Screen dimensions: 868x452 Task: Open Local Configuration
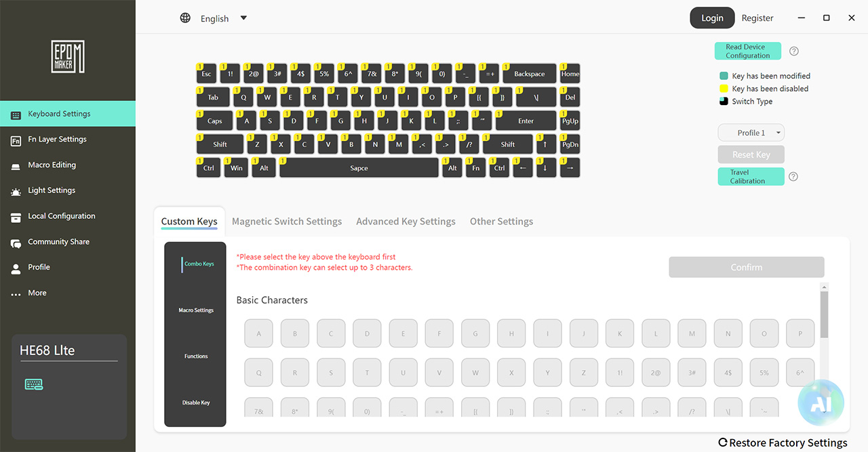click(60, 215)
